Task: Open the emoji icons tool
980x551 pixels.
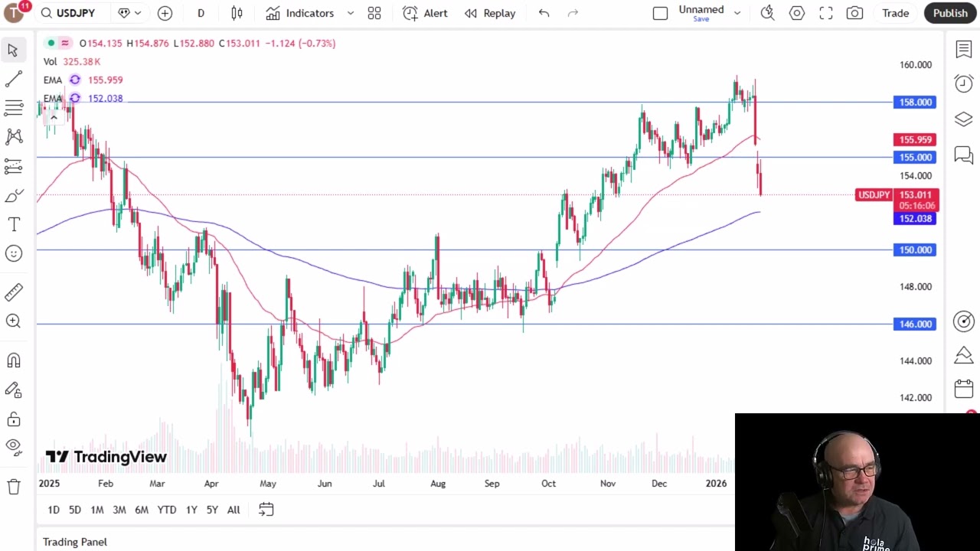Action: pos(13,253)
